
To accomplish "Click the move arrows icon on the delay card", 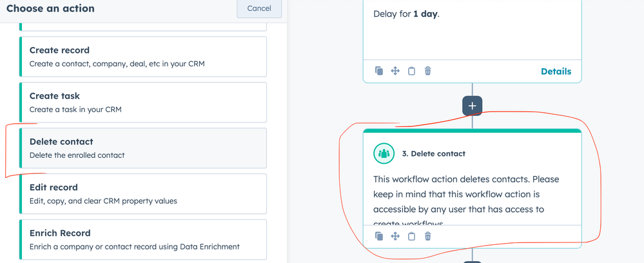I will pos(395,71).
